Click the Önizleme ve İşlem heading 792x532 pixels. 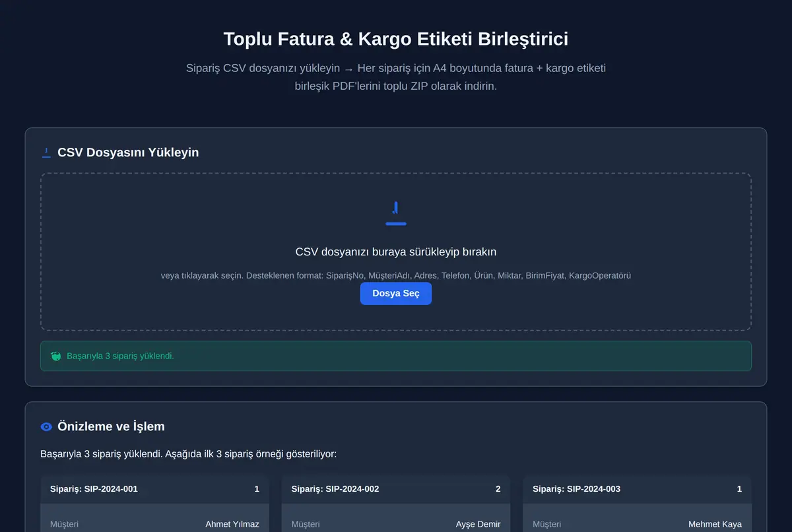pos(111,426)
